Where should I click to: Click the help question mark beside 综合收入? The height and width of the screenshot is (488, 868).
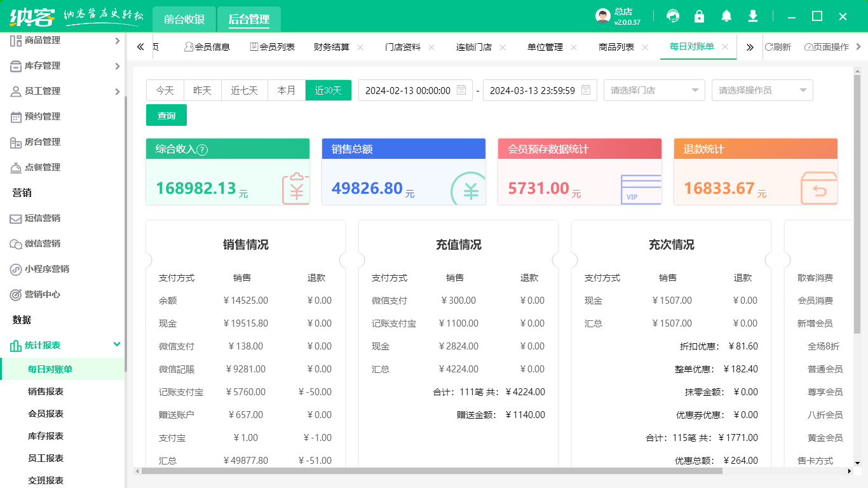[202, 150]
